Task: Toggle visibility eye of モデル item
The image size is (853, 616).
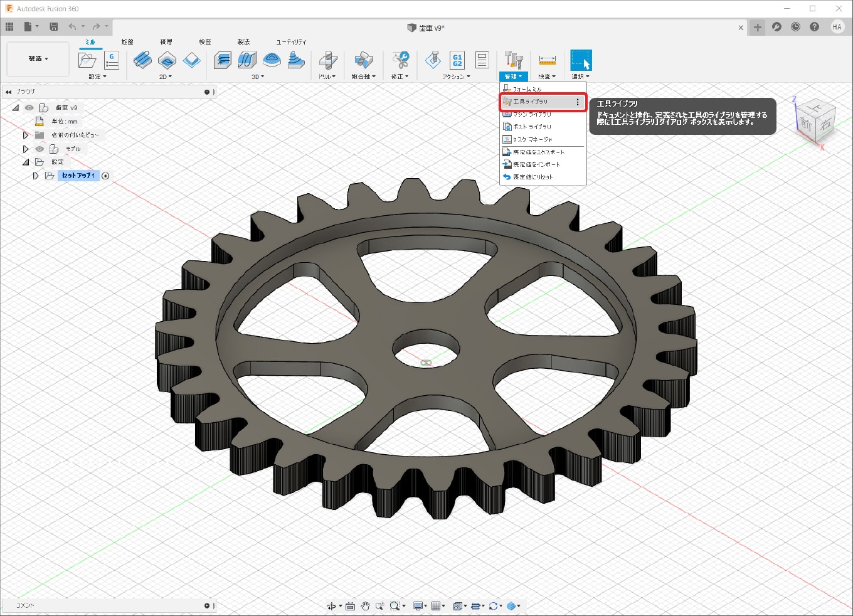Action: [40, 149]
